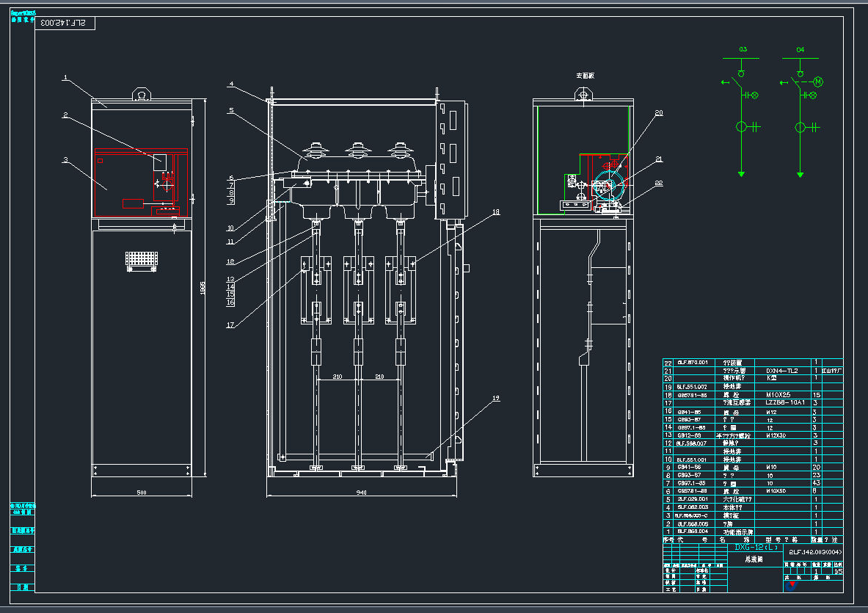Select the 500 width dimension label
This screenshot has width=868, height=613.
point(140,492)
